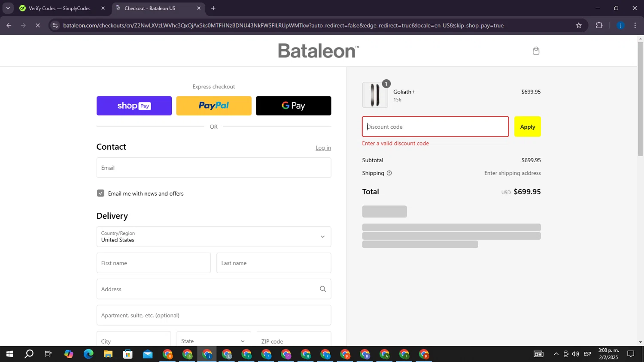Click the Enter shipping address text

coord(513,173)
